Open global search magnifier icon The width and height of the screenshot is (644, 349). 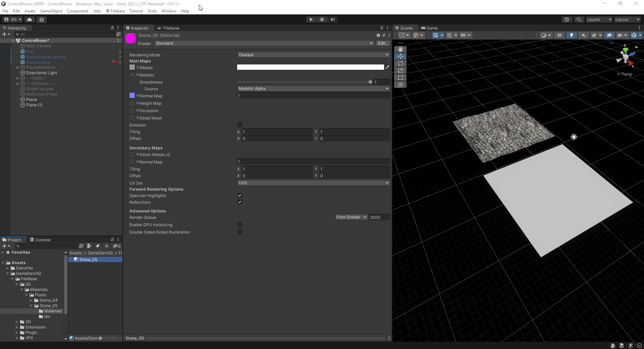click(x=579, y=19)
